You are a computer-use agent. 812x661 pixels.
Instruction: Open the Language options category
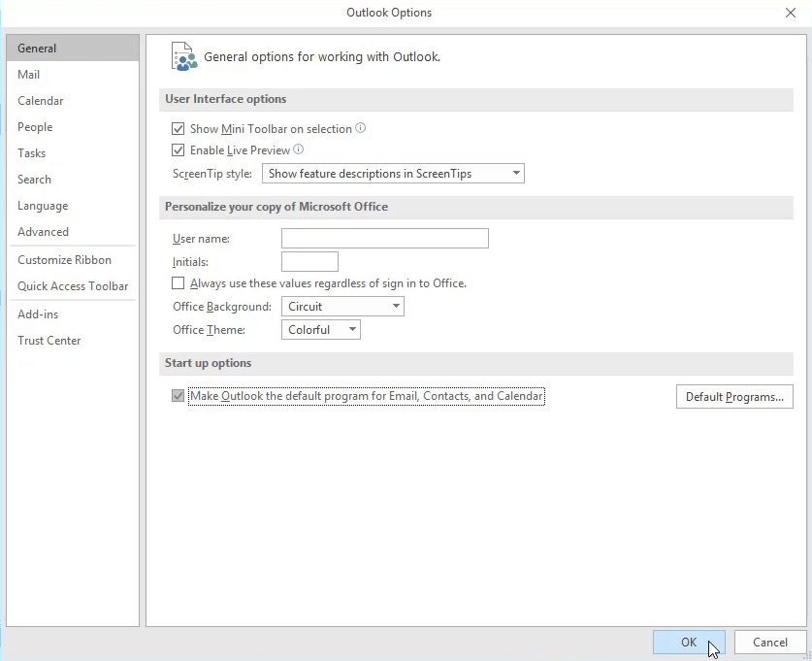pyautogui.click(x=73, y=206)
